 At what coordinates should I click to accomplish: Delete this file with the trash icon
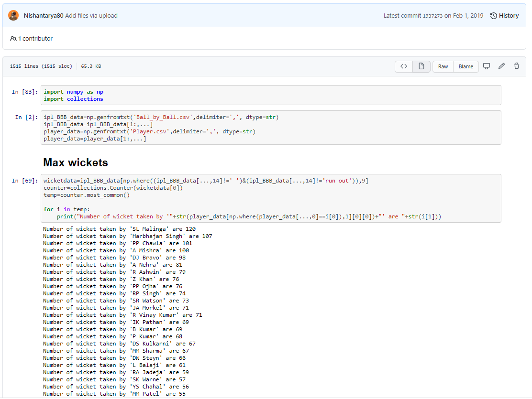[x=516, y=66]
